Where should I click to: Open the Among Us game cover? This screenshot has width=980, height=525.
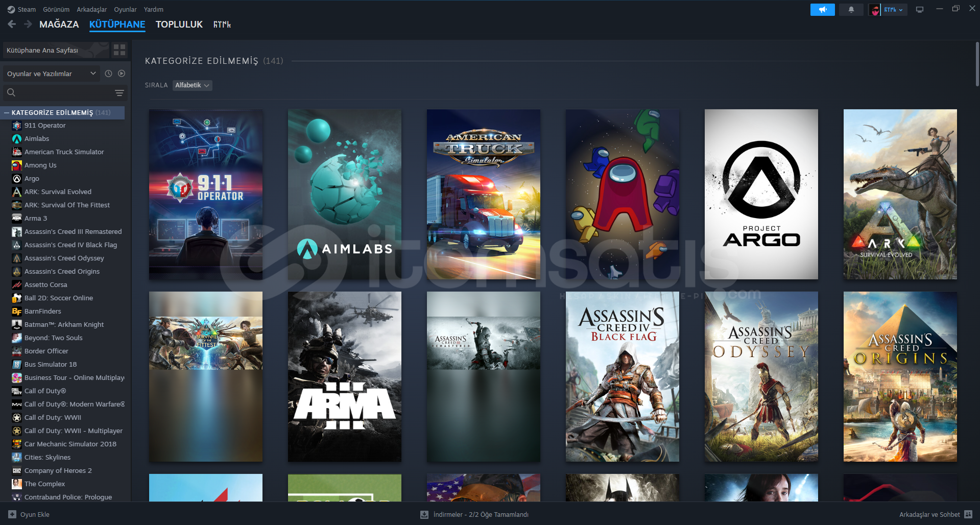click(623, 194)
